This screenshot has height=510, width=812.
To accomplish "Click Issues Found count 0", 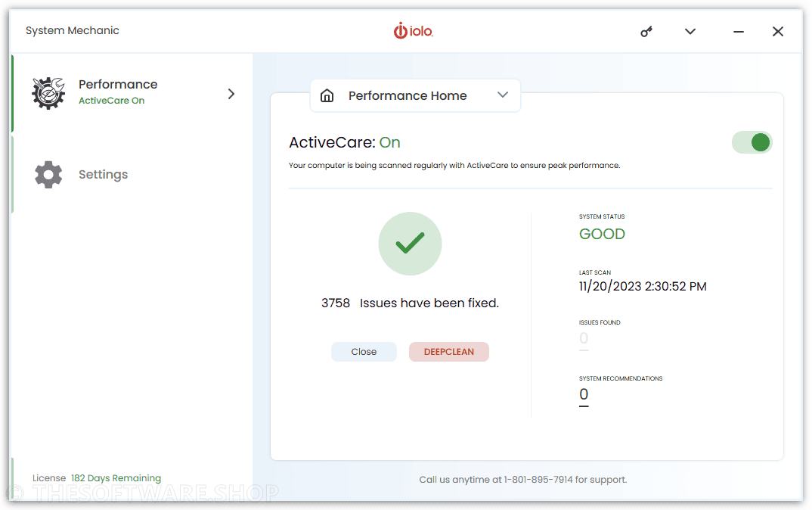I will [x=584, y=339].
